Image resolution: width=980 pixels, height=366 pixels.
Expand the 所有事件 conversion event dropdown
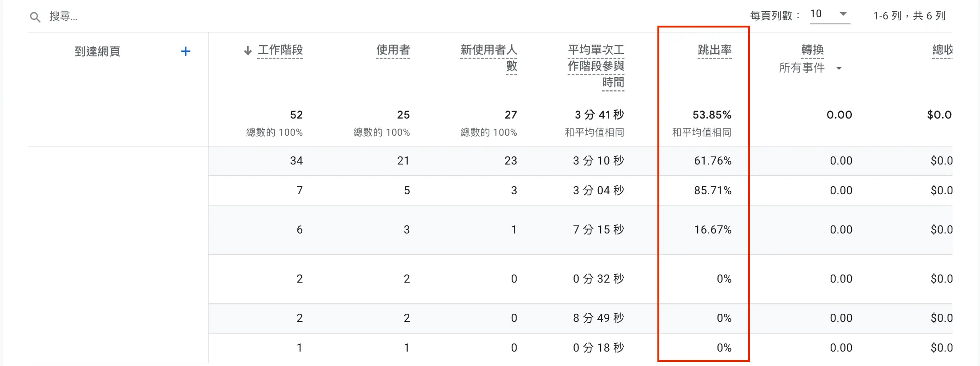coord(810,68)
